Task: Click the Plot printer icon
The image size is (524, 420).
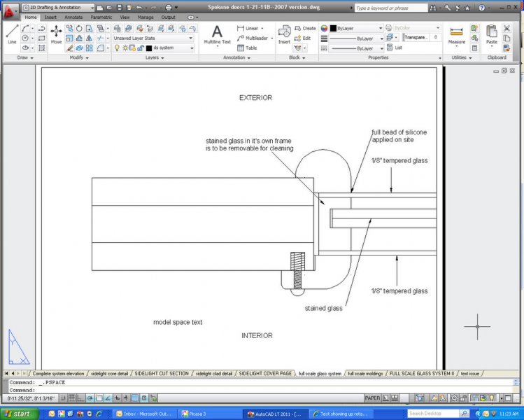Action: pos(169,8)
